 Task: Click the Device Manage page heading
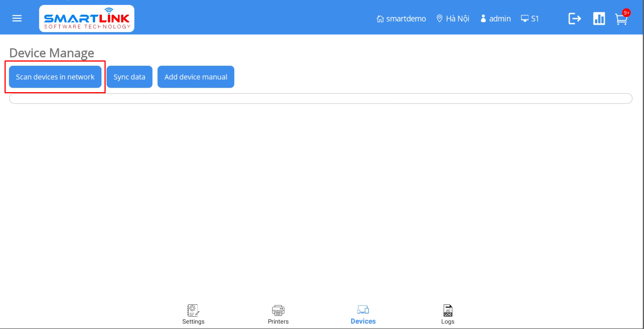[x=52, y=53]
